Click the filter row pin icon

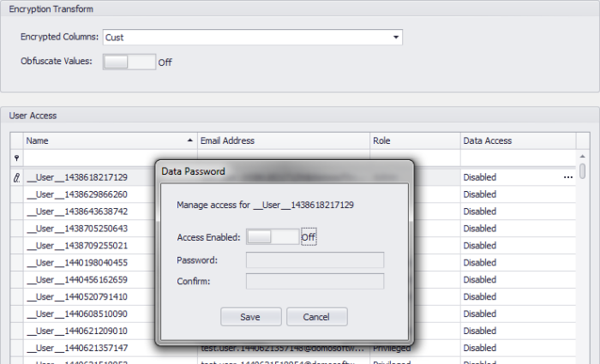[x=16, y=158]
